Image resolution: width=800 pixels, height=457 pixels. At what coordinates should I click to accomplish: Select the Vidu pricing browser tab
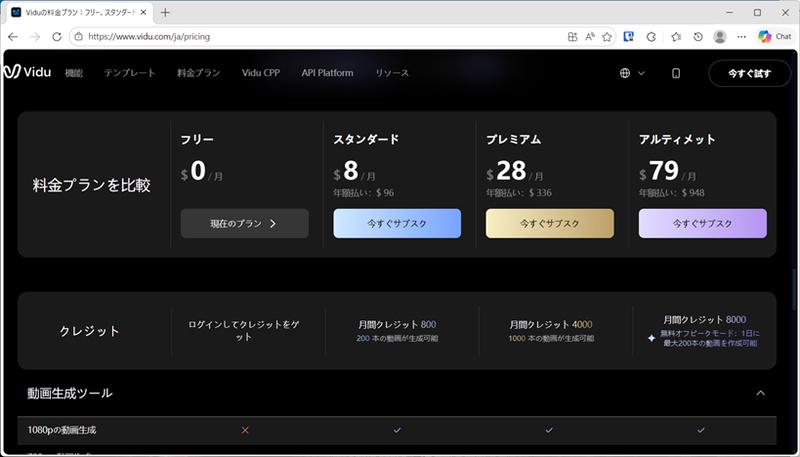coord(80,12)
